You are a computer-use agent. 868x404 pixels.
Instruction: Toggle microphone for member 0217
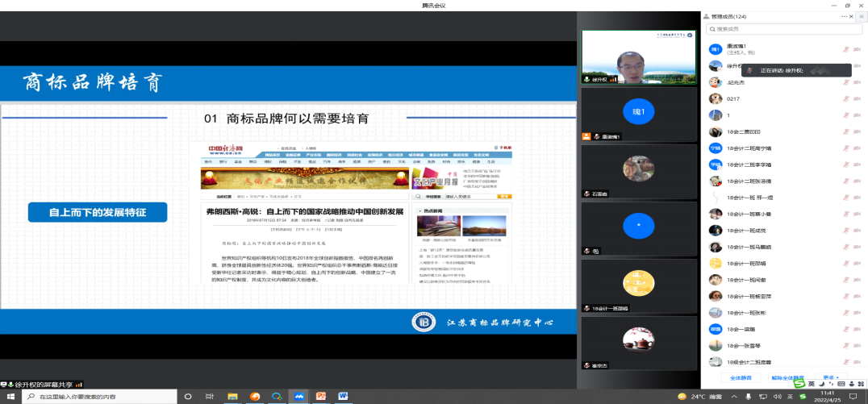pos(846,98)
